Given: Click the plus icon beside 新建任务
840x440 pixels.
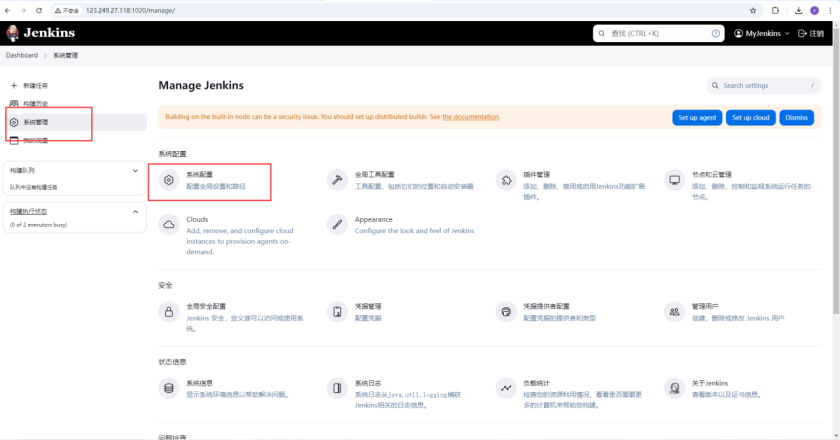Looking at the screenshot, I should point(14,85).
